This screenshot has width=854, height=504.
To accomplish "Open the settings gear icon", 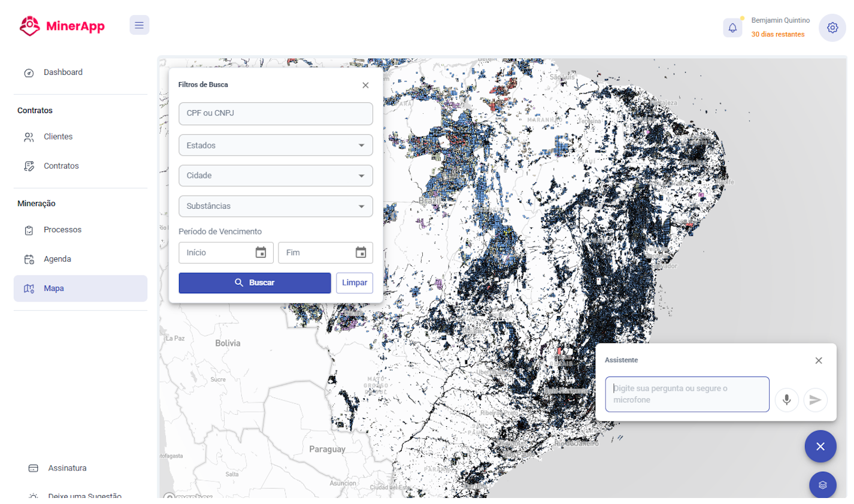I will click(x=832, y=28).
